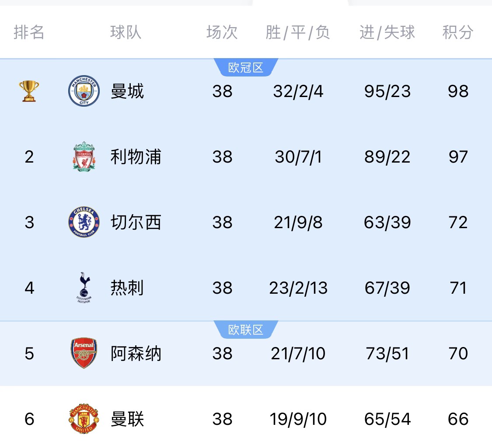Click the 98 points value for 曼城
Image resolution: width=492 pixels, height=448 pixels.
point(458,91)
